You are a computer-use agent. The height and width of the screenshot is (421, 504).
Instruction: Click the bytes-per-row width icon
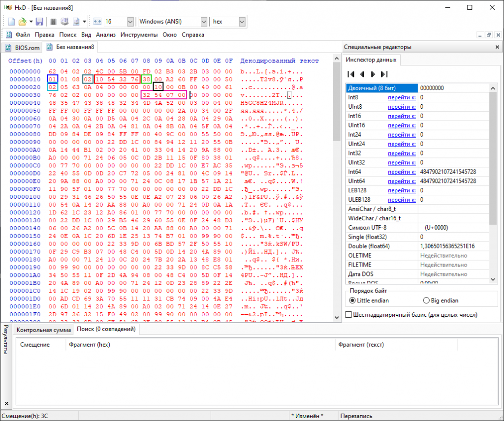(x=97, y=22)
